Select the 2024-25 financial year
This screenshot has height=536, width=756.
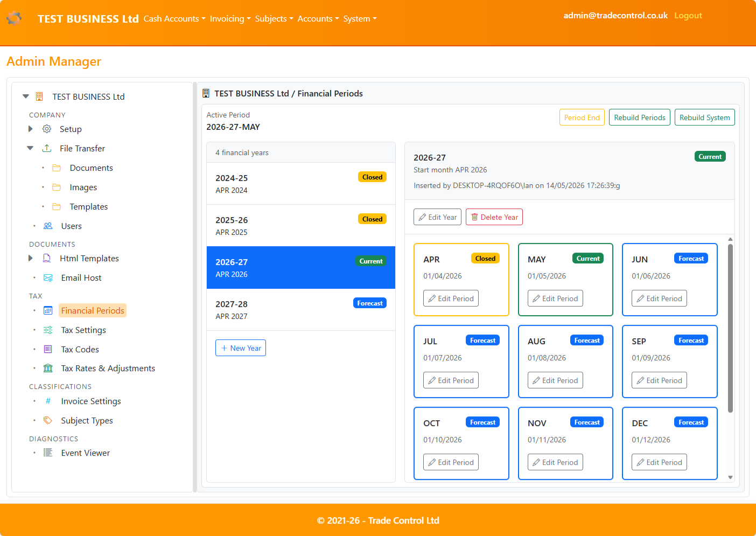click(x=301, y=184)
